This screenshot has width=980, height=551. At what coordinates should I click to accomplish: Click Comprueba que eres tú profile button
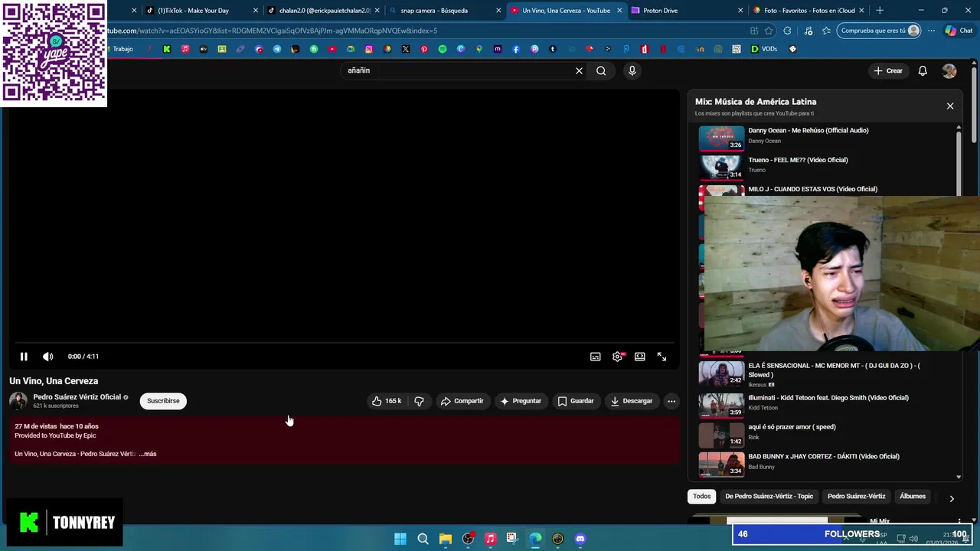click(878, 31)
